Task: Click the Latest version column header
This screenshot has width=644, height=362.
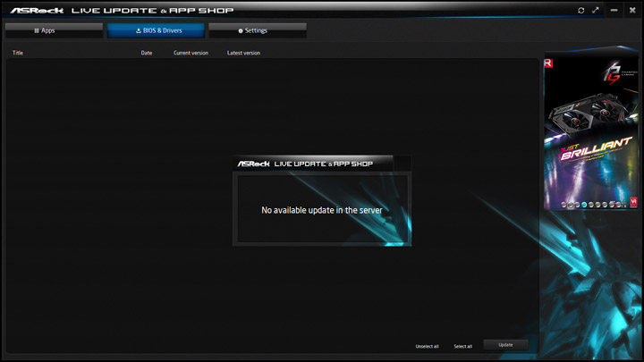Action: [x=243, y=53]
